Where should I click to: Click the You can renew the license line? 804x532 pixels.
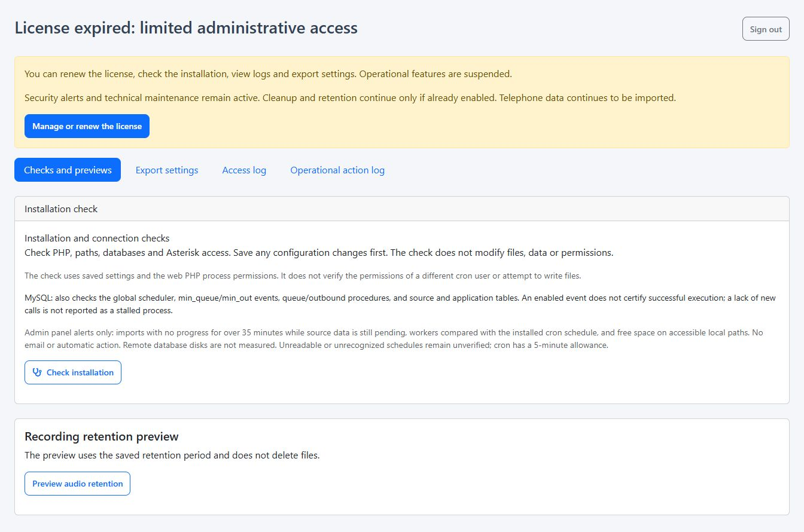click(268, 74)
